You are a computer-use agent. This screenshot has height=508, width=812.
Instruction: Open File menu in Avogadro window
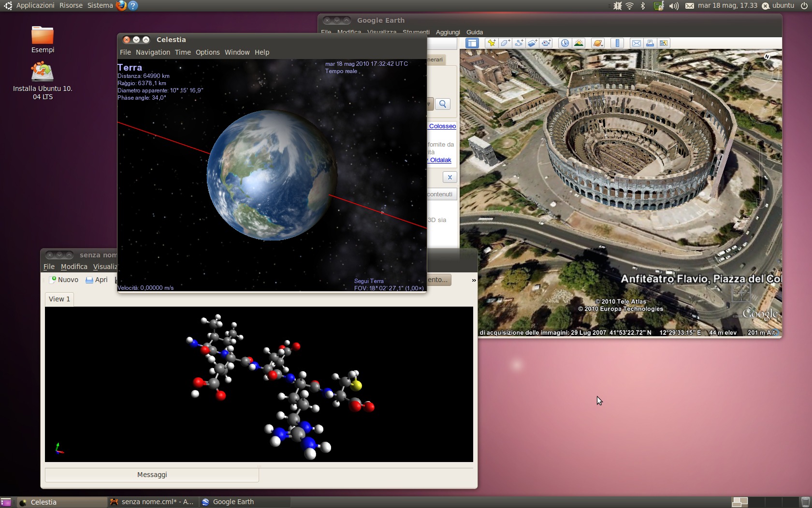(x=49, y=267)
